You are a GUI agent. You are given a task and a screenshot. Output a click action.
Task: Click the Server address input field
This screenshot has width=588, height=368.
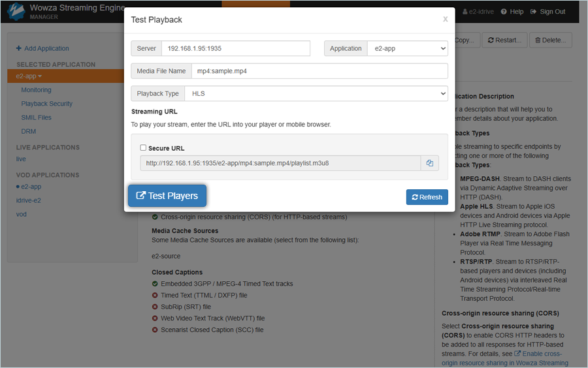pyautogui.click(x=236, y=48)
